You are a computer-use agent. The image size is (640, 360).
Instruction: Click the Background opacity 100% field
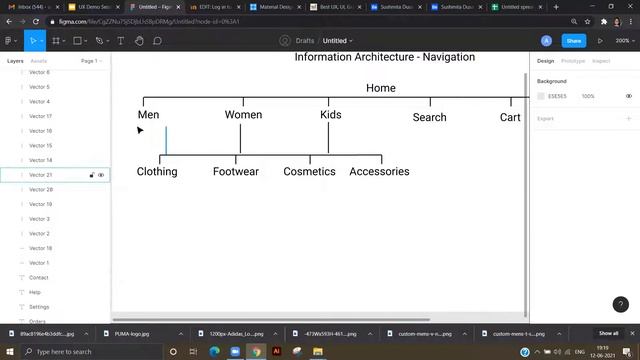click(588, 96)
